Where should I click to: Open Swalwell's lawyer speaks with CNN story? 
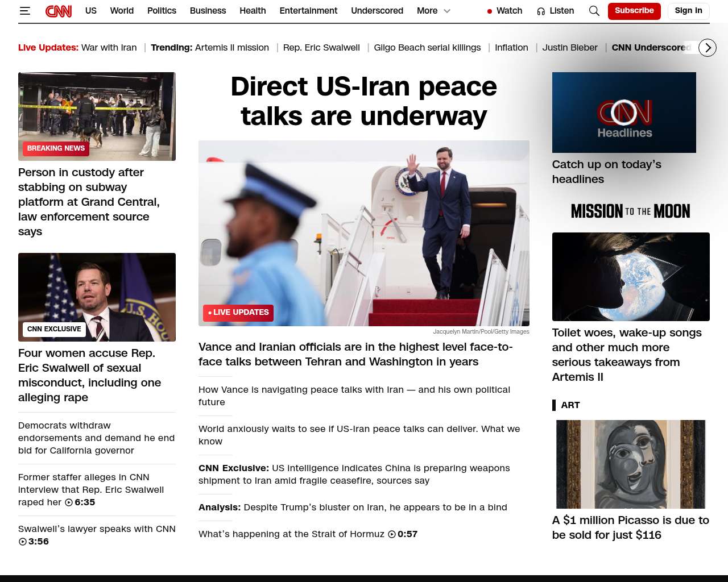[x=97, y=529]
